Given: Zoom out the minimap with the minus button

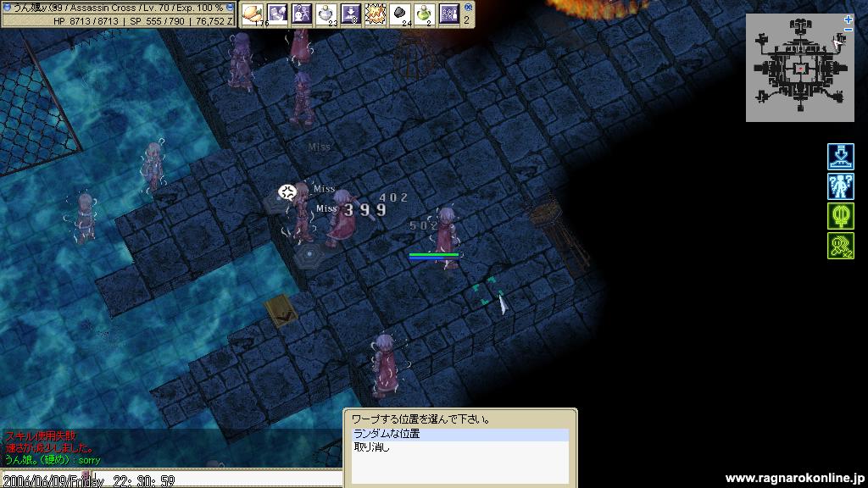Looking at the screenshot, I should point(849,29).
